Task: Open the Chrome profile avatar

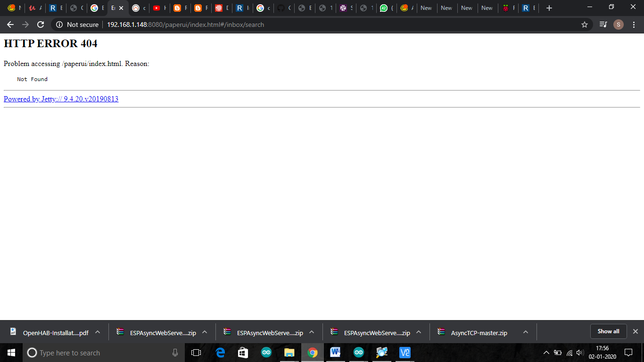Action: click(619, 25)
